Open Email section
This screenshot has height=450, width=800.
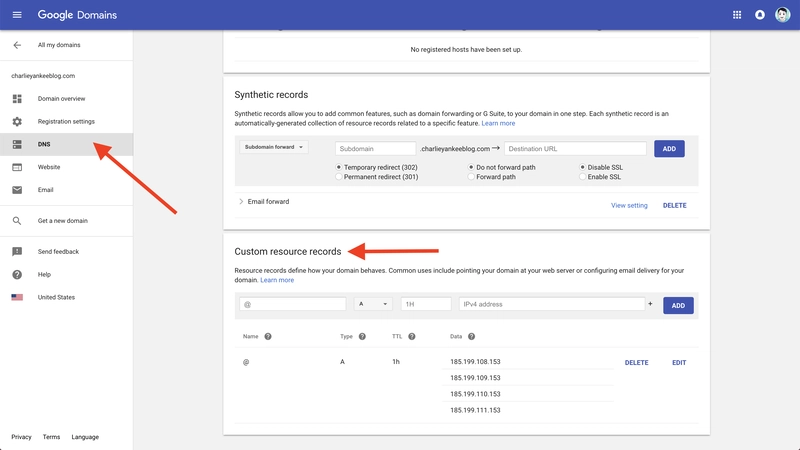45,190
